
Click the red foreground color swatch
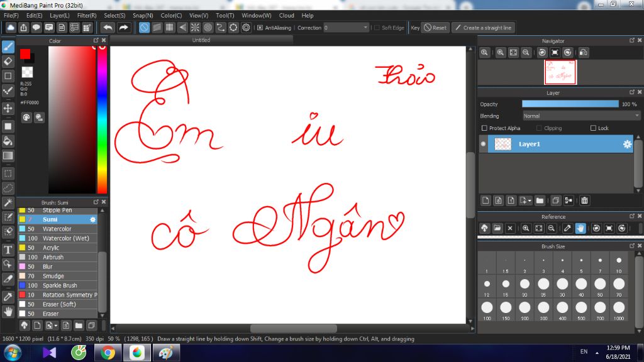[x=25, y=54]
